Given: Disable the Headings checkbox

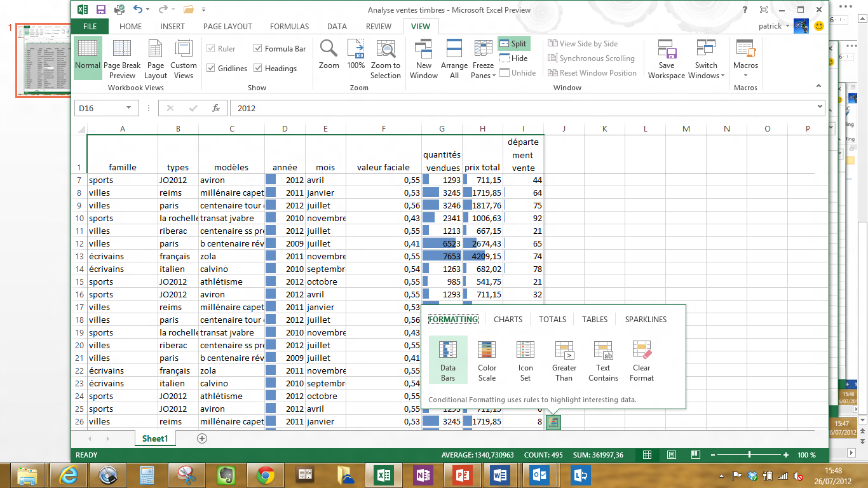Looking at the screenshot, I should (x=258, y=69).
